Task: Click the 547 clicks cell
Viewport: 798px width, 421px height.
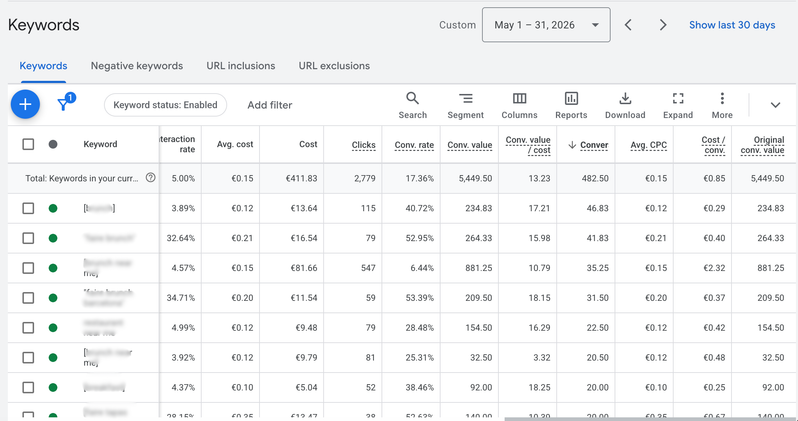Action: point(367,268)
